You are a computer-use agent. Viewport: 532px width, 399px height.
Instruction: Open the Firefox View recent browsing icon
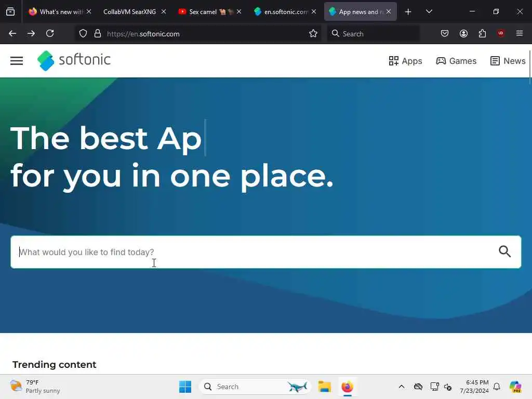point(10,11)
